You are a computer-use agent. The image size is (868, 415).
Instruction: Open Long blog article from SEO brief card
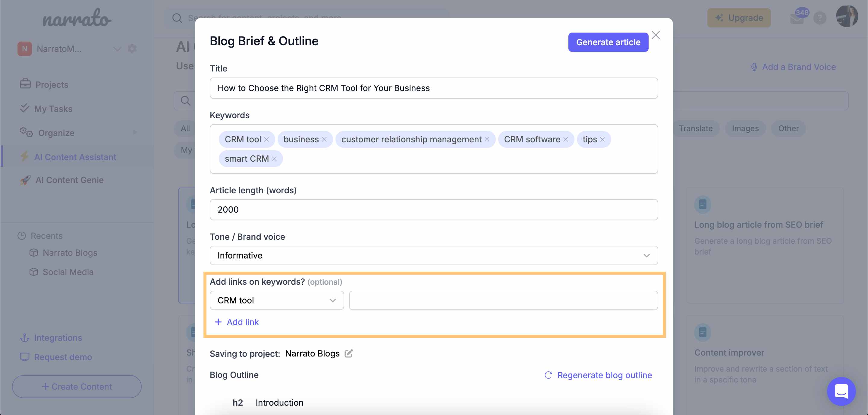765,246
